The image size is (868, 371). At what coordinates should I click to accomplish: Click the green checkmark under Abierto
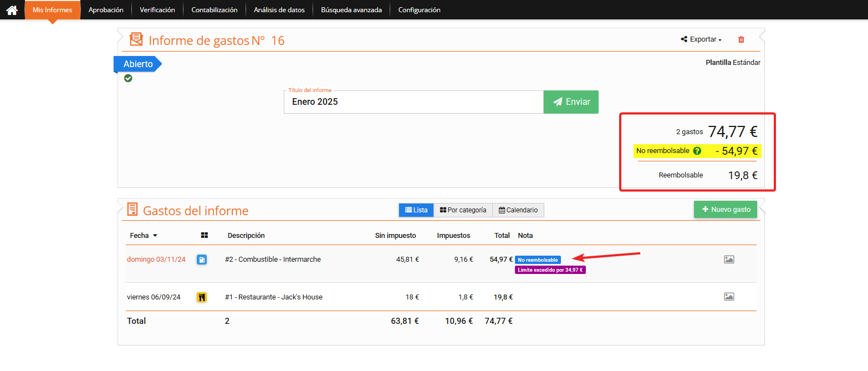(128, 78)
